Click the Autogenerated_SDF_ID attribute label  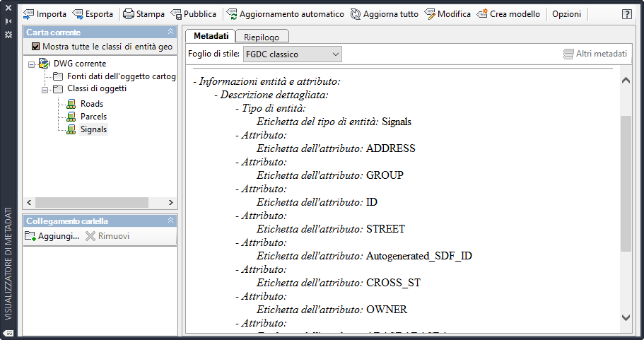tap(419, 256)
